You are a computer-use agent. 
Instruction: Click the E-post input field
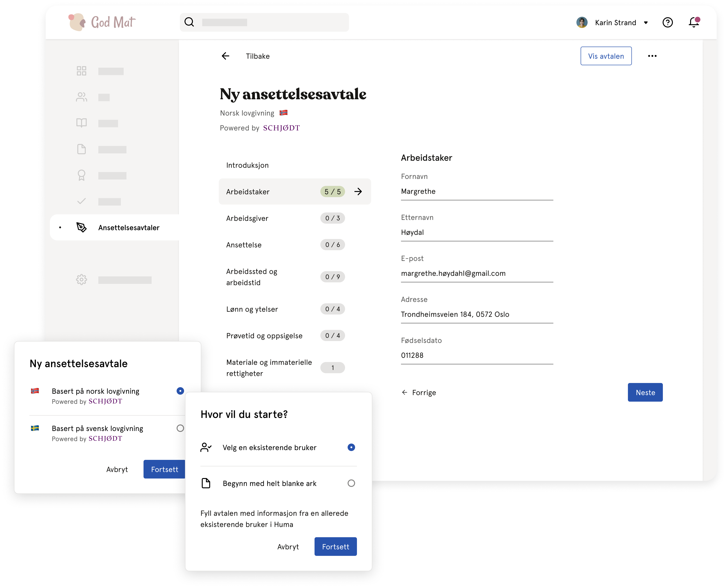[477, 274]
